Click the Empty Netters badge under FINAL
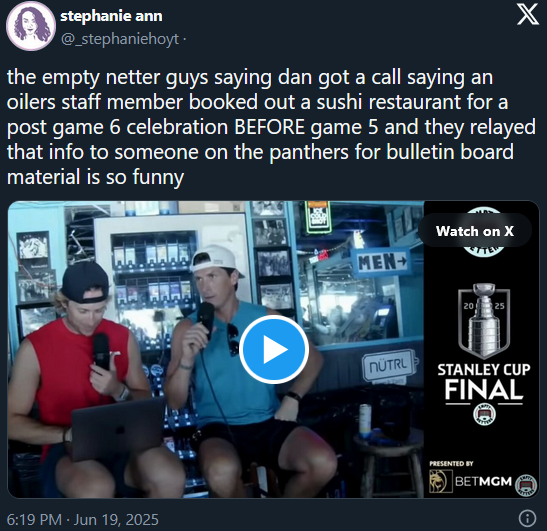Screen dimensions: 547x531 [x=484, y=414]
